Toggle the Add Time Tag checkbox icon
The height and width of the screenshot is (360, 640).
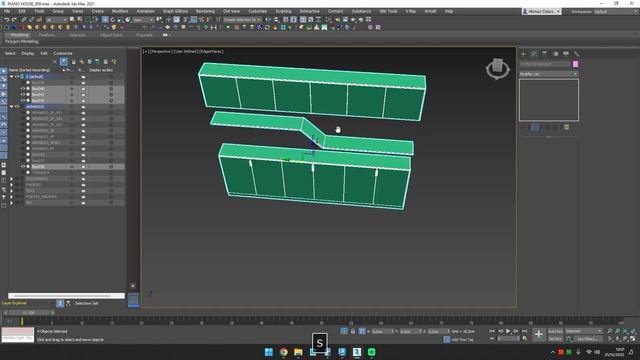click(x=447, y=339)
